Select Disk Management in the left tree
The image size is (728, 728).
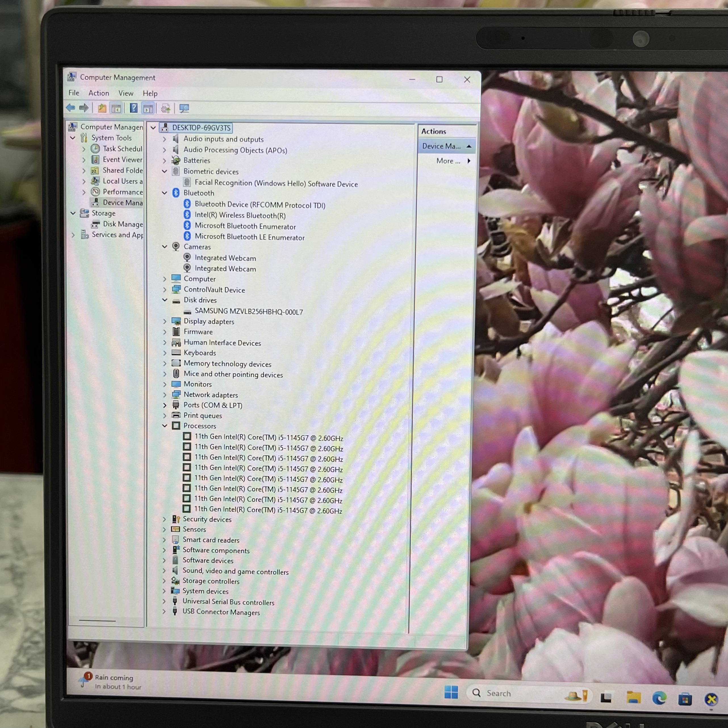point(122,224)
